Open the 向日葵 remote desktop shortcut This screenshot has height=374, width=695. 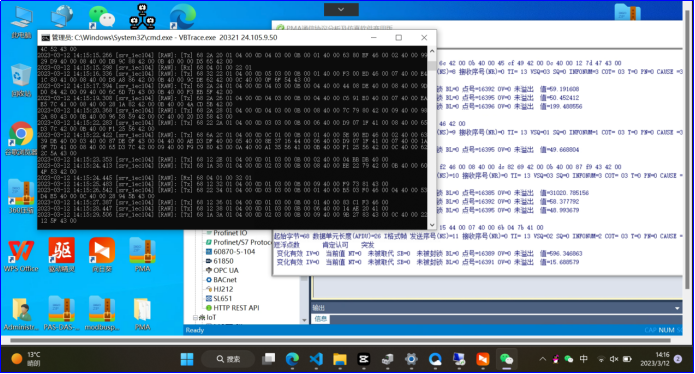(x=102, y=255)
